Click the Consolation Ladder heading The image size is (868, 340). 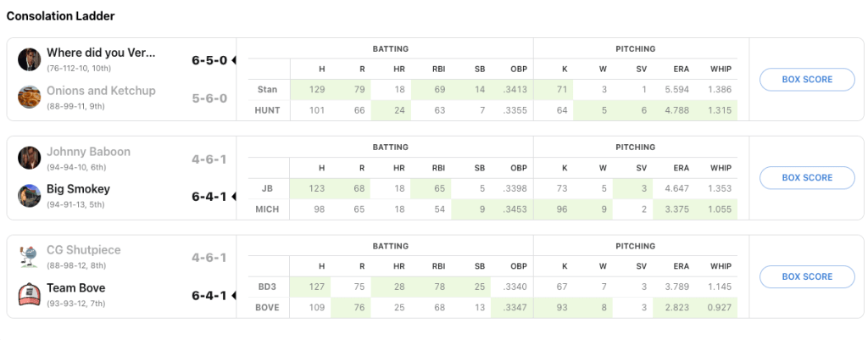pyautogui.click(x=60, y=16)
